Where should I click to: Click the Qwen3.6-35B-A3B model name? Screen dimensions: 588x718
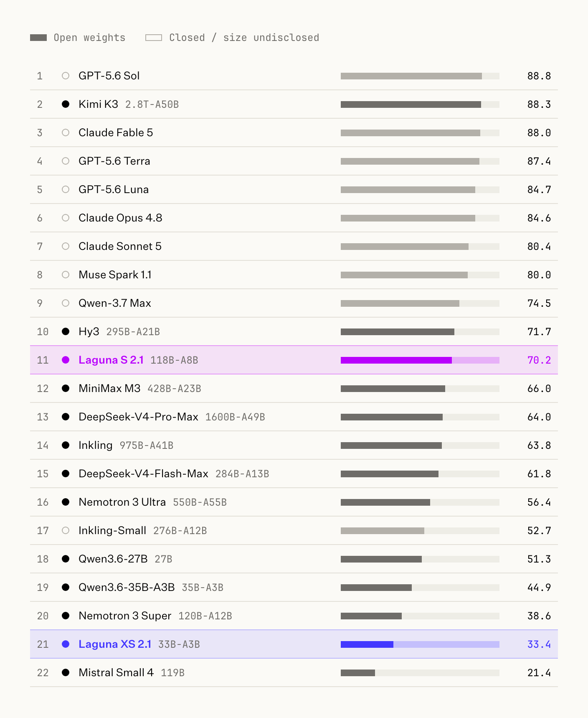127,587
